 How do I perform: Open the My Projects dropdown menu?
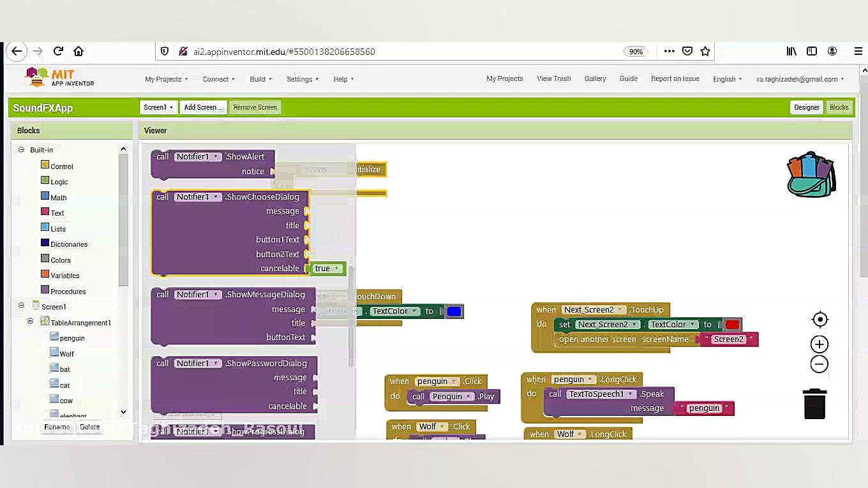[167, 79]
